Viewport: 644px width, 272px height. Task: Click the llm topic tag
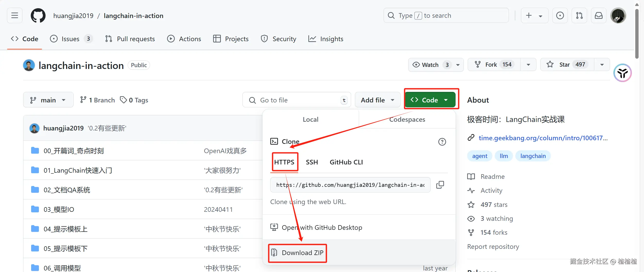[504, 156]
